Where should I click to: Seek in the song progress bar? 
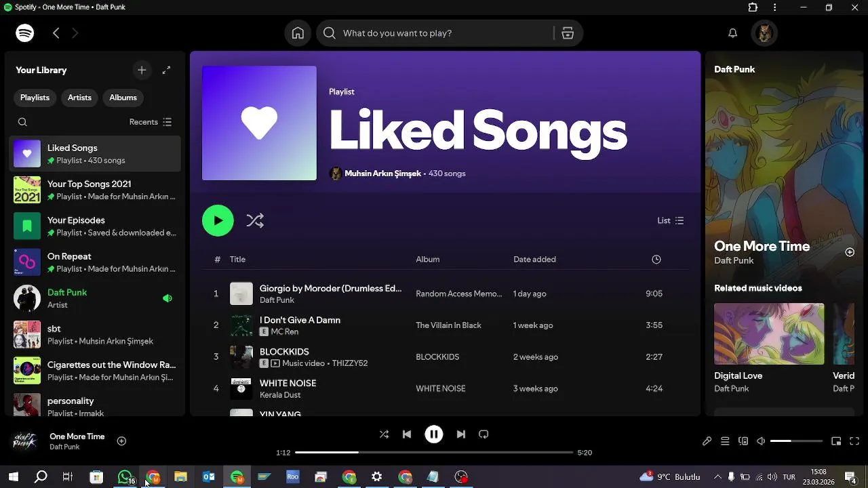[x=434, y=452]
